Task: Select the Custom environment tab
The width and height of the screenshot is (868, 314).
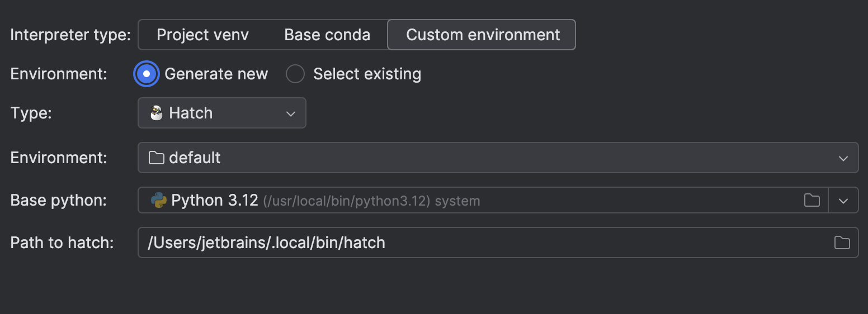Action: point(482,35)
